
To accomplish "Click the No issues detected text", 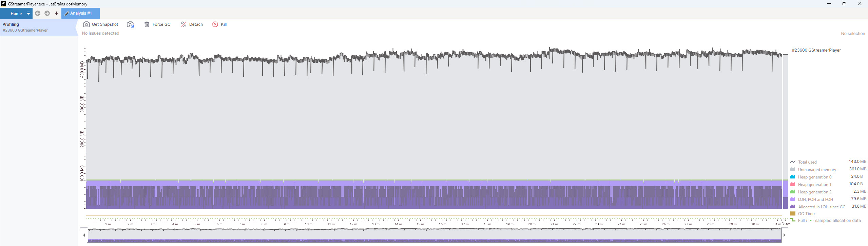I will 101,33.
